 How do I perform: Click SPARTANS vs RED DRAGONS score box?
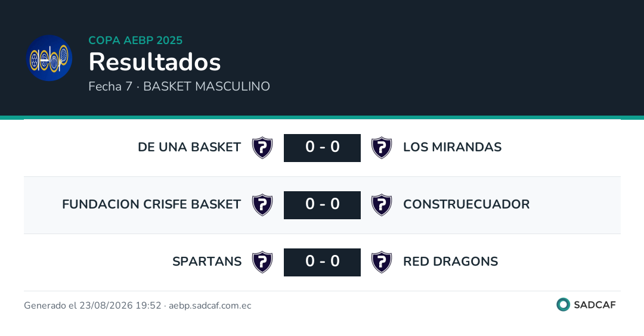pyautogui.click(x=323, y=262)
